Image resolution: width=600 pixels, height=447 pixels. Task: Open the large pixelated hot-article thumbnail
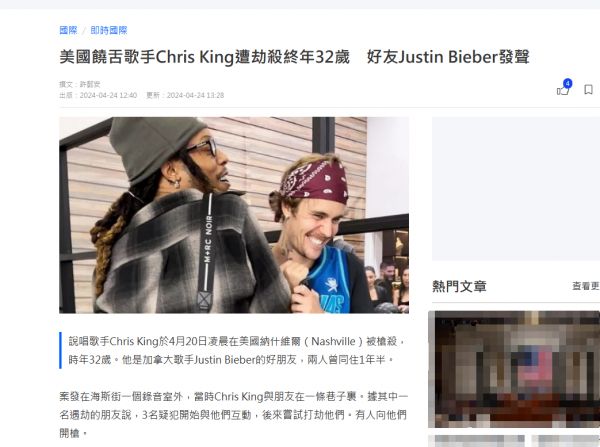[514, 369]
